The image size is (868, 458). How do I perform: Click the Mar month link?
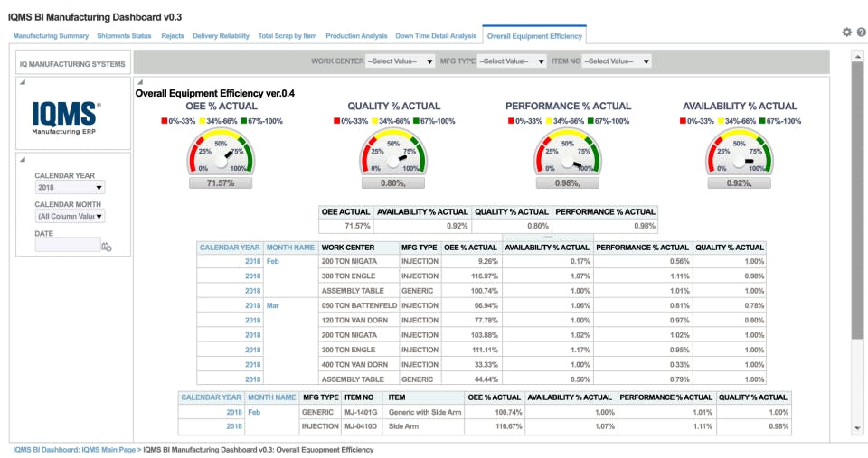pyautogui.click(x=273, y=306)
